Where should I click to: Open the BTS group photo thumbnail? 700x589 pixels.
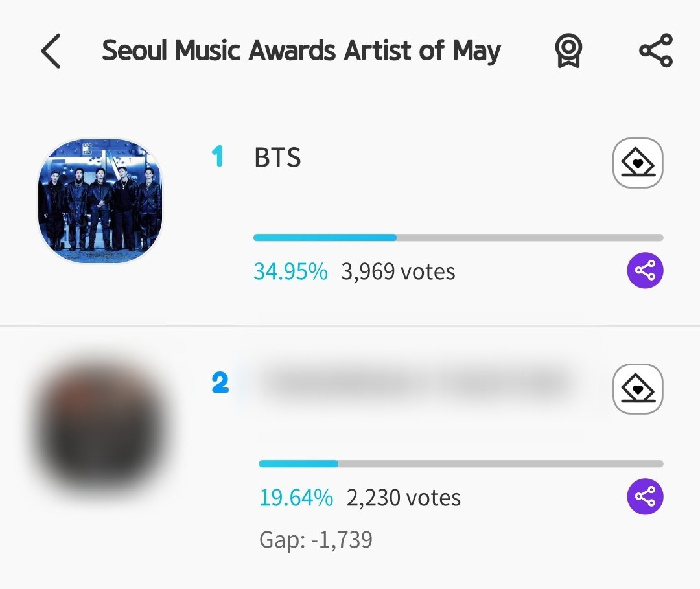point(100,201)
